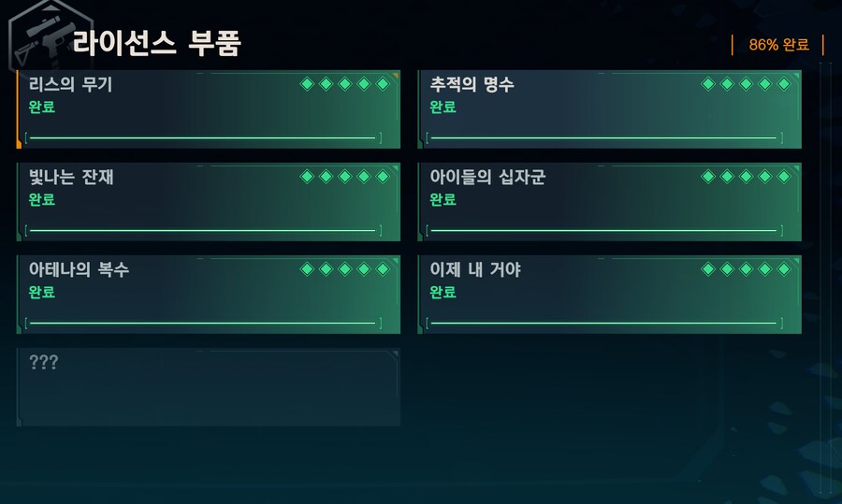Image resolution: width=842 pixels, height=504 pixels.
Task: Select the 추적의 명수 challenge title
Action: [472, 85]
